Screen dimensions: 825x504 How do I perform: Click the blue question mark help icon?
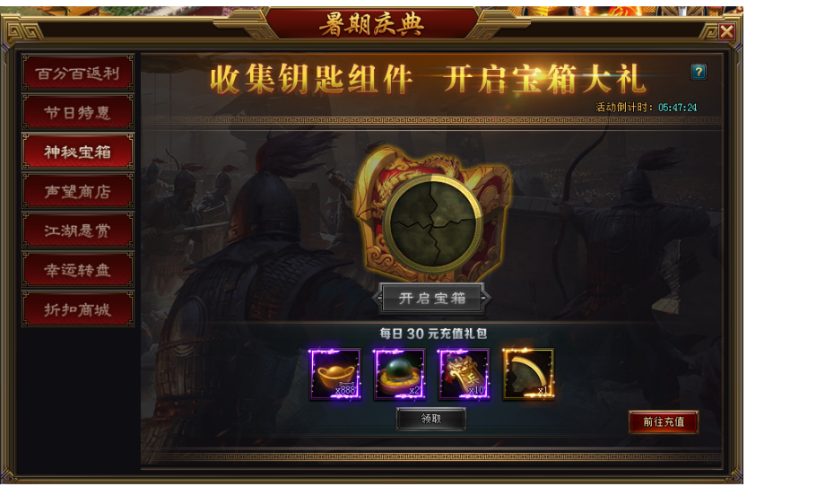pos(699,72)
